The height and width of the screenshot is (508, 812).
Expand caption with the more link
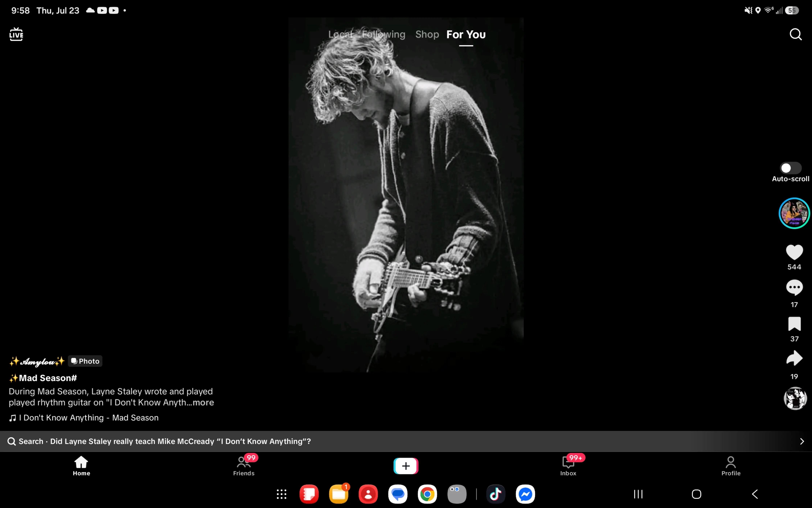203,403
